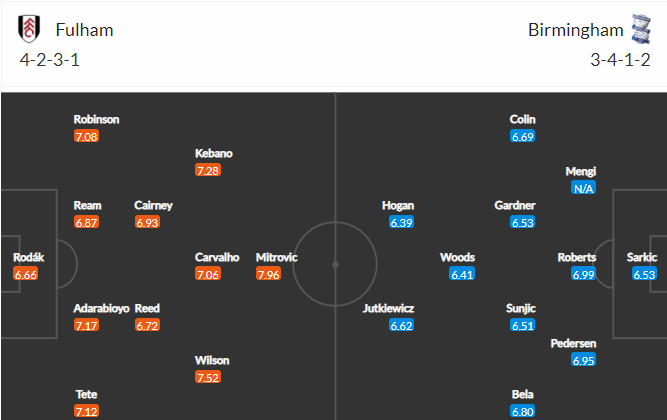Open the Birmingham team name link

tap(576, 30)
